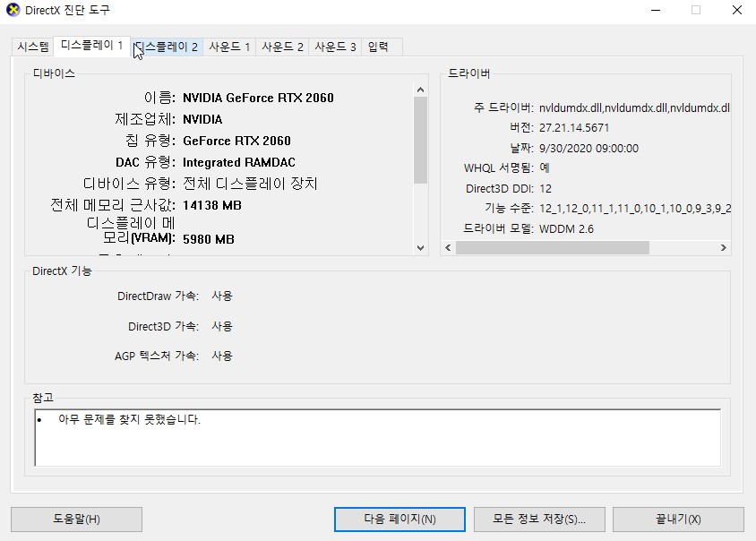The width and height of the screenshot is (756, 541).
Task: Click Direct3D 가속 사용 value
Action: [222, 326]
